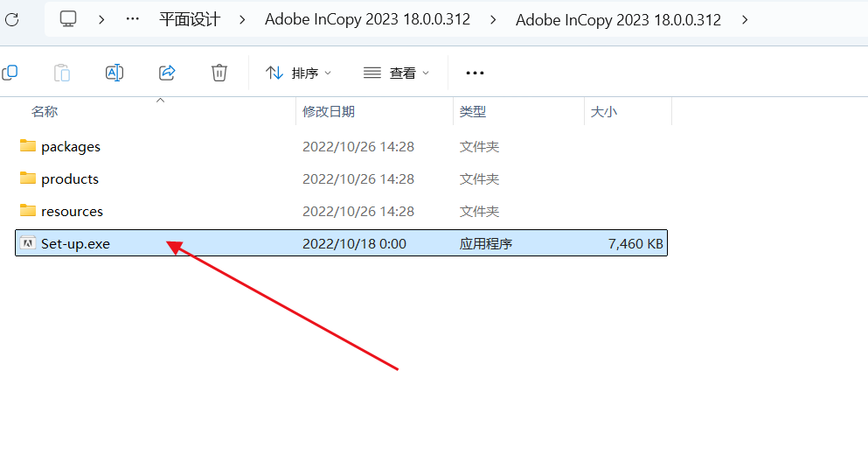The image size is (868, 455).
Task: Click the packages folder icon
Action: [x=28, y=146]
